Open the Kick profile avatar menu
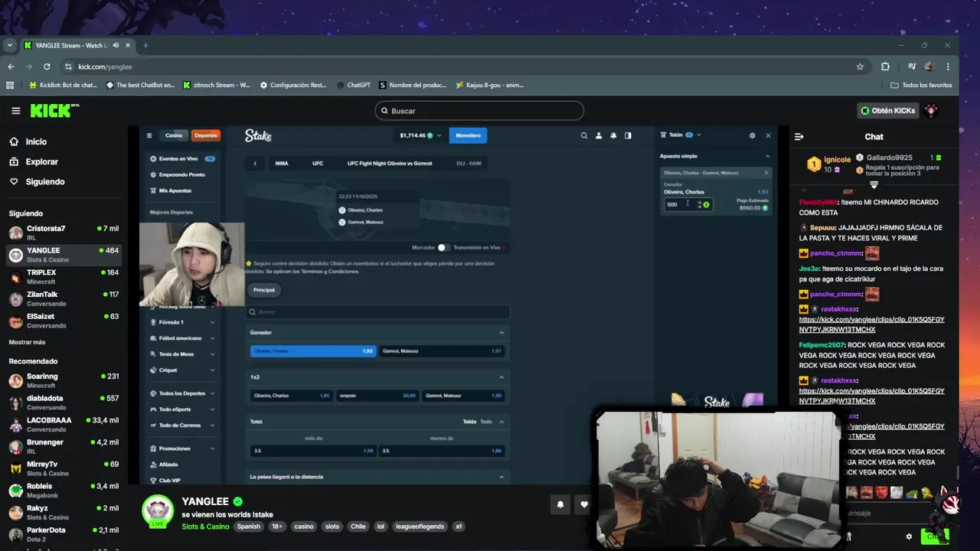980x551 pixels. point(931,110)
